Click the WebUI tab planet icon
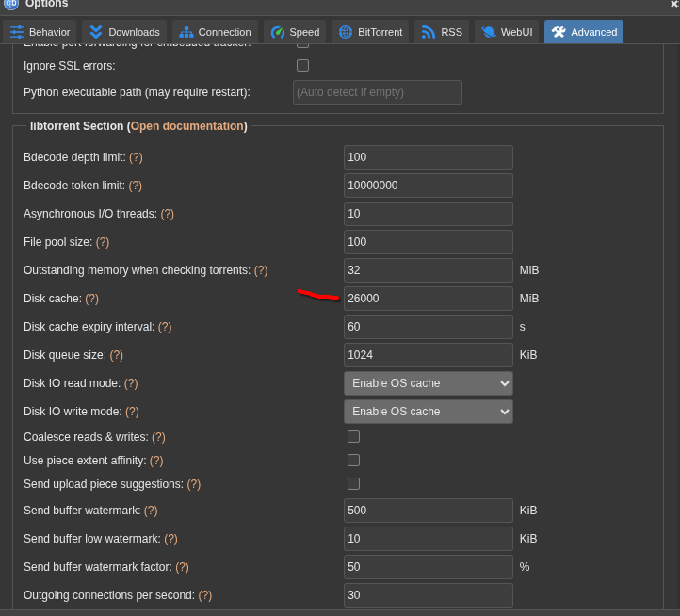Screen dimensions: 680x616 489,32
